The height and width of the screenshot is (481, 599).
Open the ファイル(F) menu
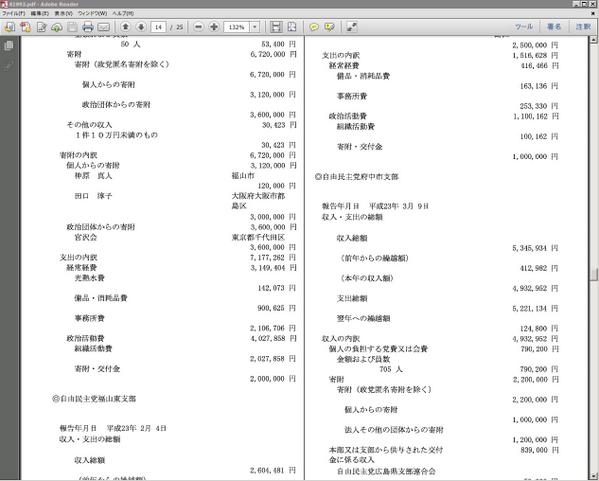coord(14,13)
